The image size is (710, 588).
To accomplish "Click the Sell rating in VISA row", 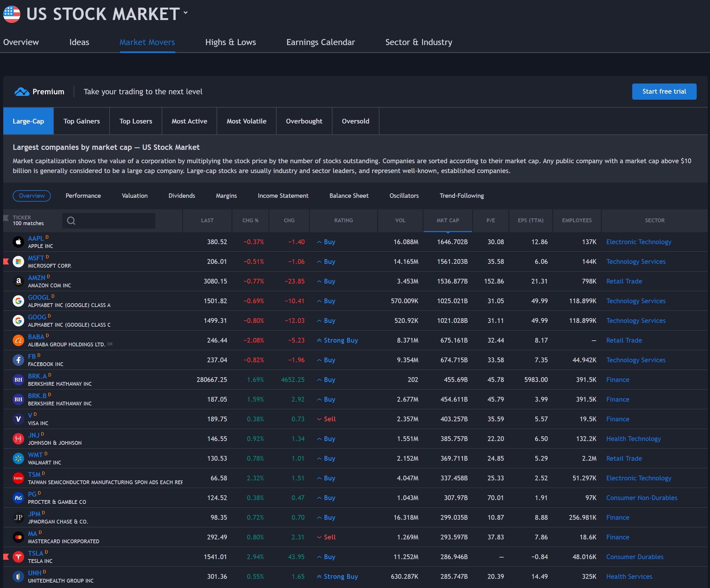I will click(x=327, y=419).
